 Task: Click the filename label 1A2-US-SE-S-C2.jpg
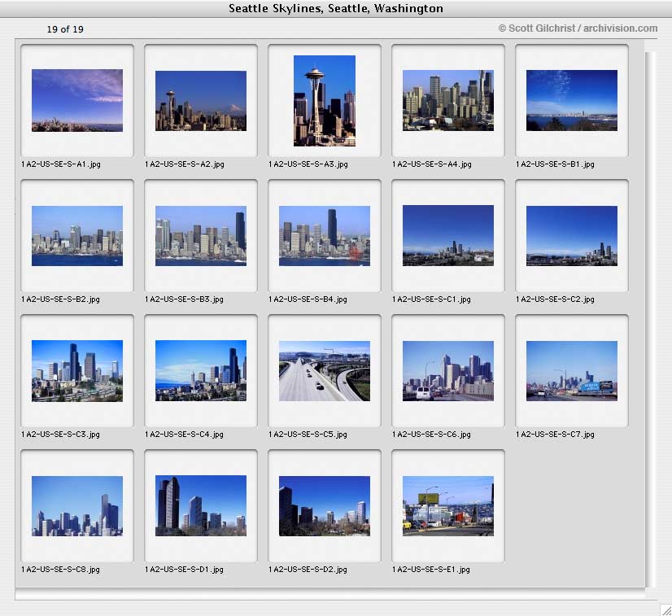[x=555, y=299]
